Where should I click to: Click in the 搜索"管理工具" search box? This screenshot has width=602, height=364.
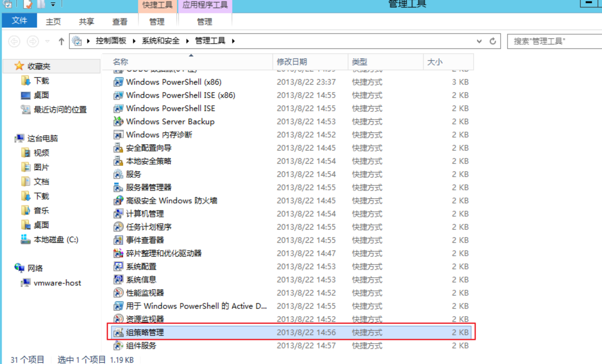(554, 41)
